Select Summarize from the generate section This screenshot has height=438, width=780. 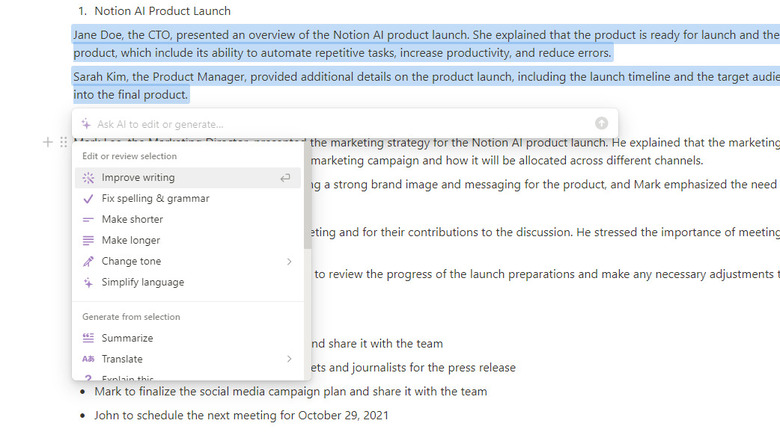[188, 338]
